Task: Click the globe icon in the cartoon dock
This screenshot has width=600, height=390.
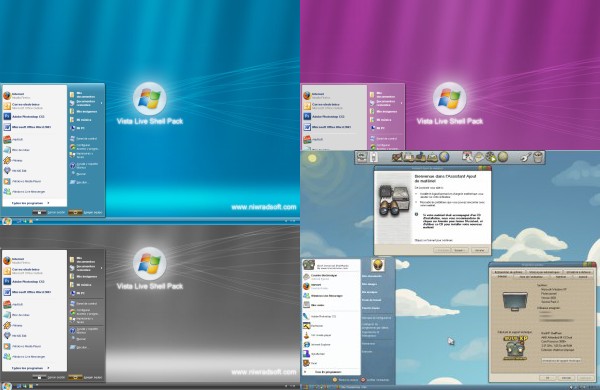Action: [x=444, y=157]
